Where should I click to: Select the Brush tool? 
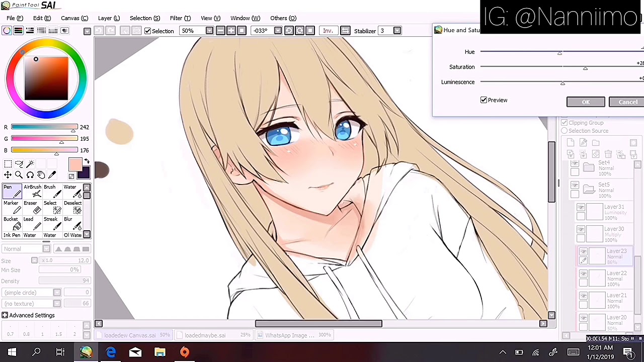click(x=52, y=192)
